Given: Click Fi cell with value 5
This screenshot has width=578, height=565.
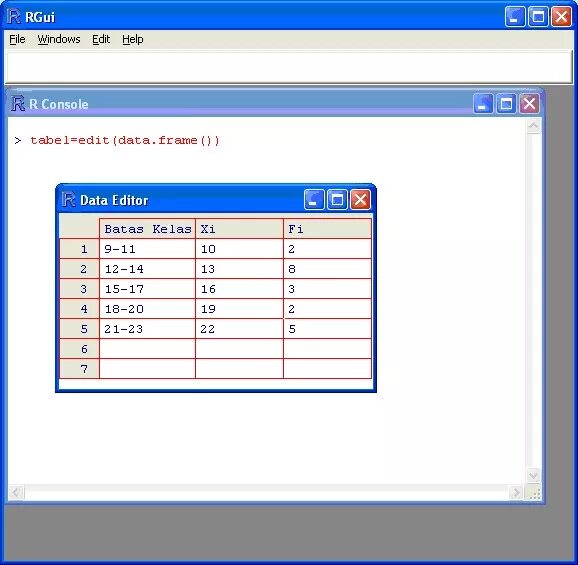Looking at the screenshot, I should pyautogui.click(x=328, y=329).
